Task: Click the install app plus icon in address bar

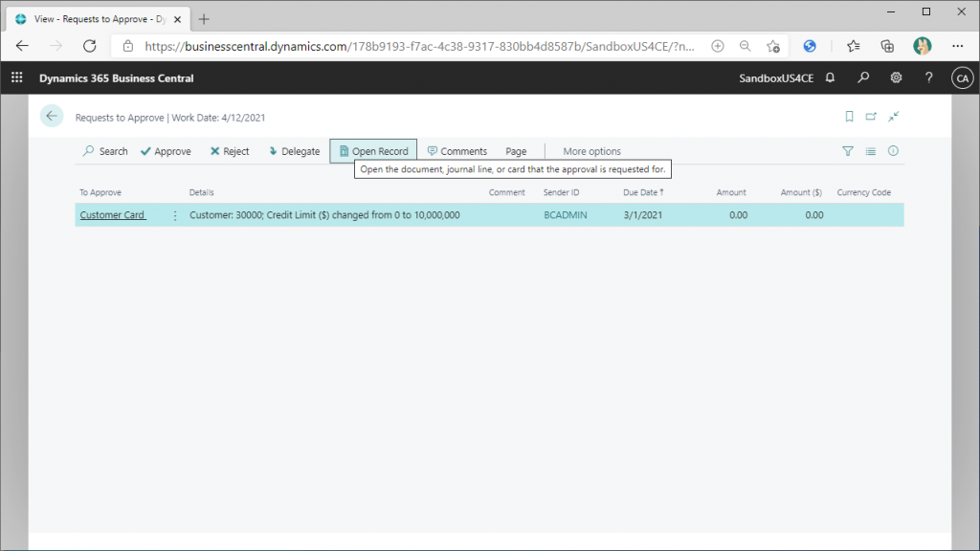Action: click(718, 46)
